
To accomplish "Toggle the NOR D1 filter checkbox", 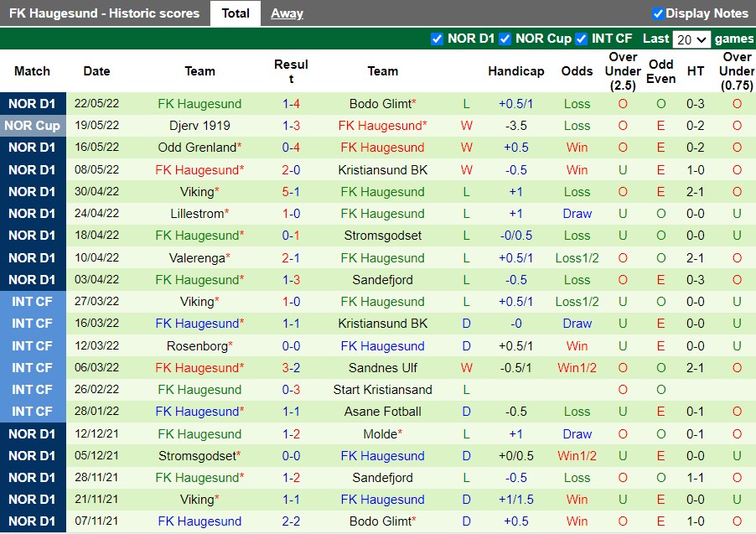I will pos(437,39).
